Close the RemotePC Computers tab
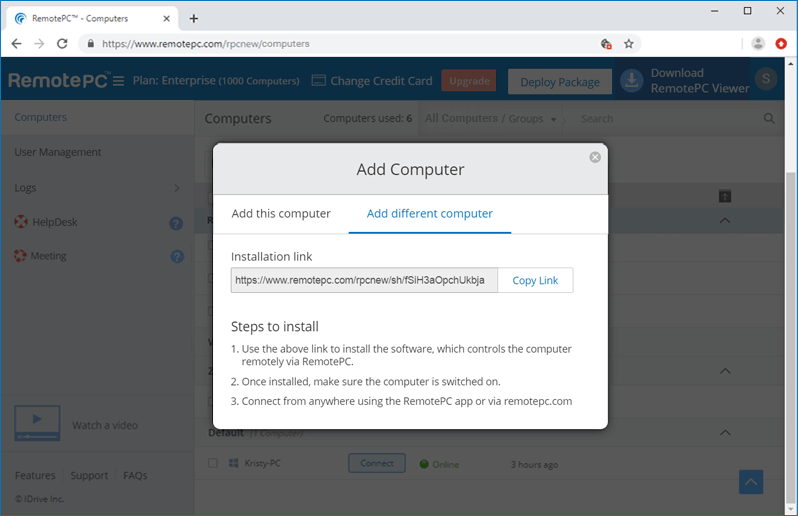Image resolution: width=798 pixels, height=516 pixels. 166,19
